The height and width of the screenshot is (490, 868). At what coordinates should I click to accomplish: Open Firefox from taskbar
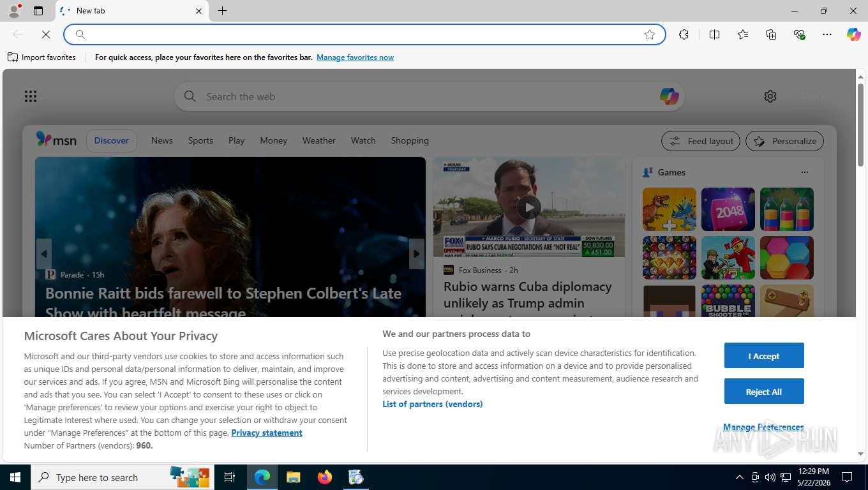325,477
